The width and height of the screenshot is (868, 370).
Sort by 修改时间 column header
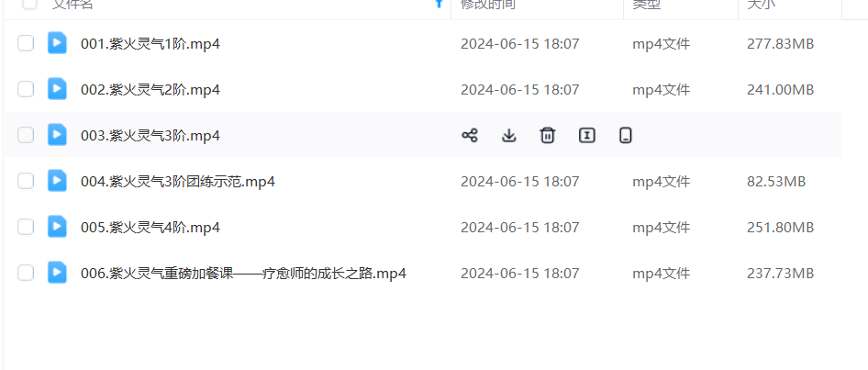coord(488,5)
